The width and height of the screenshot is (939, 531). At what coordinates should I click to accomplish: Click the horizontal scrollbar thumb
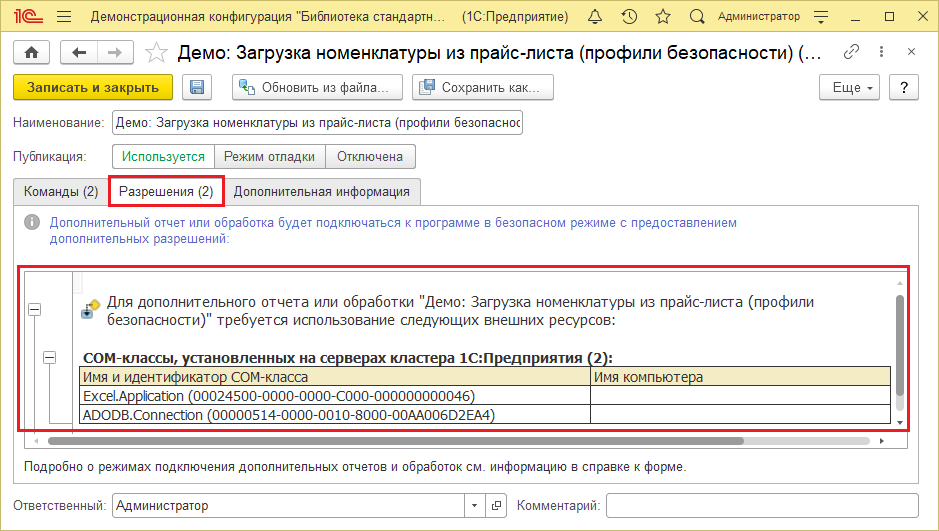(x=395, y=441)
